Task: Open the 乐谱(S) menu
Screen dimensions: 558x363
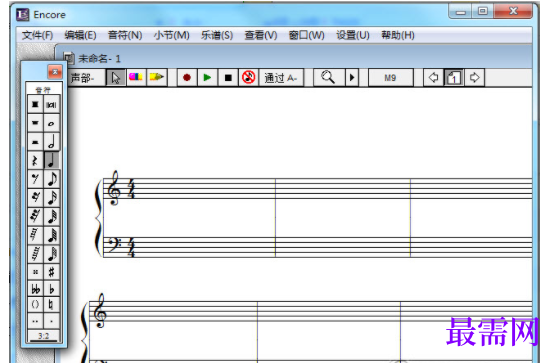Action: [217, 35]
